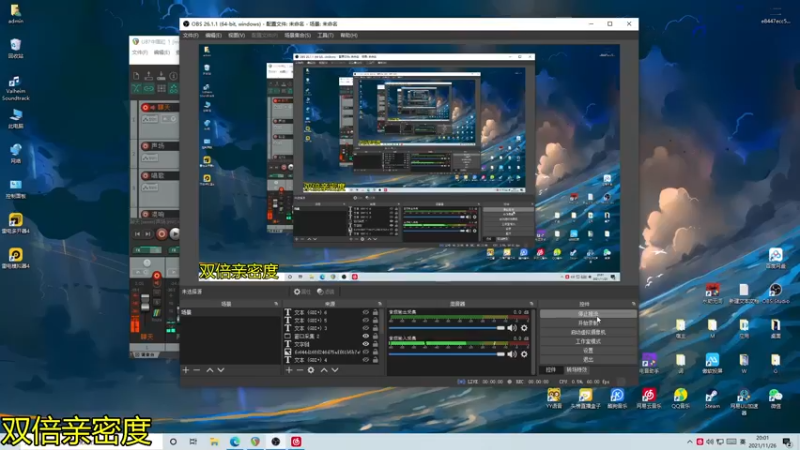
Task: Open the 视图(V) menu dropdown in OBS
Action: click(x=236, y=35)
